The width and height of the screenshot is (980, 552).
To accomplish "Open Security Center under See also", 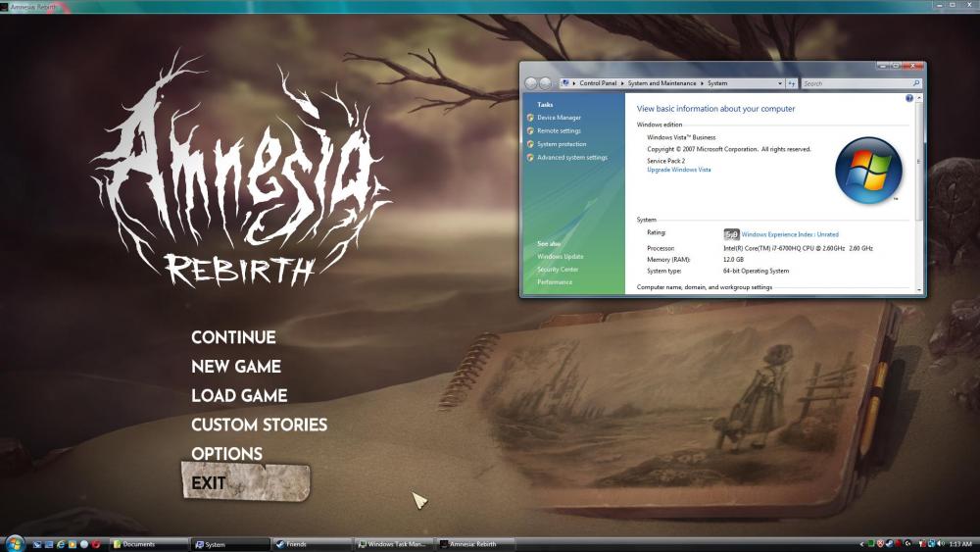I will [x=558, y=270].
